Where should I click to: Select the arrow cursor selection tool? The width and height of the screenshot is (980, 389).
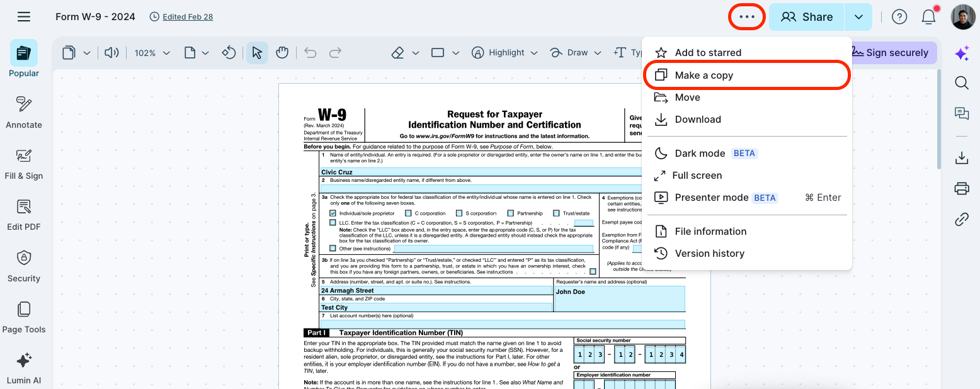[257, 53]
